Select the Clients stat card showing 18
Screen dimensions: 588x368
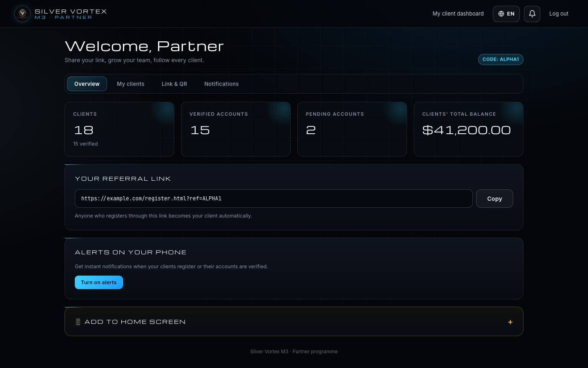(x=120, y=129)
